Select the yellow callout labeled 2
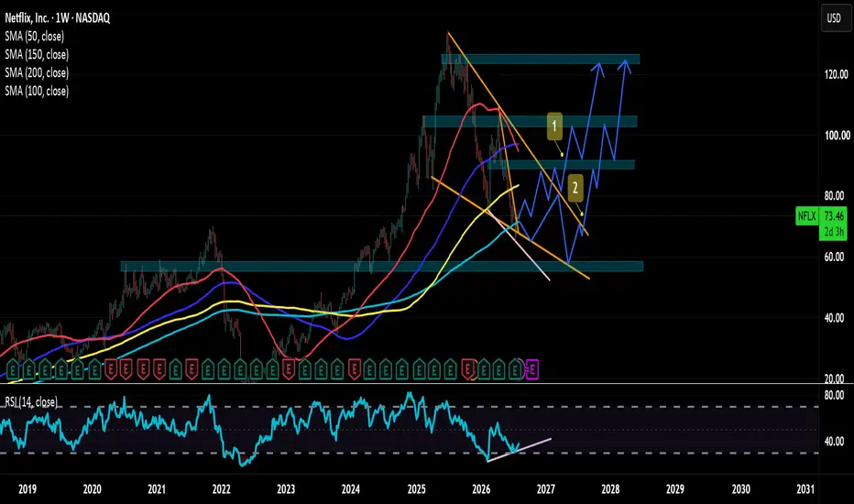This screenshot has height=504, width=854. coord(575,188)
